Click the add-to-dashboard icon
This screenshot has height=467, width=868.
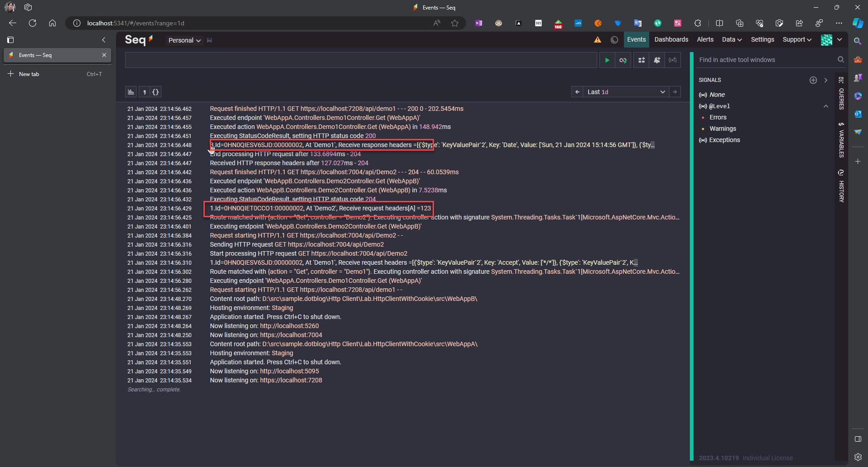pyautogui.click(x=642, y=60)
